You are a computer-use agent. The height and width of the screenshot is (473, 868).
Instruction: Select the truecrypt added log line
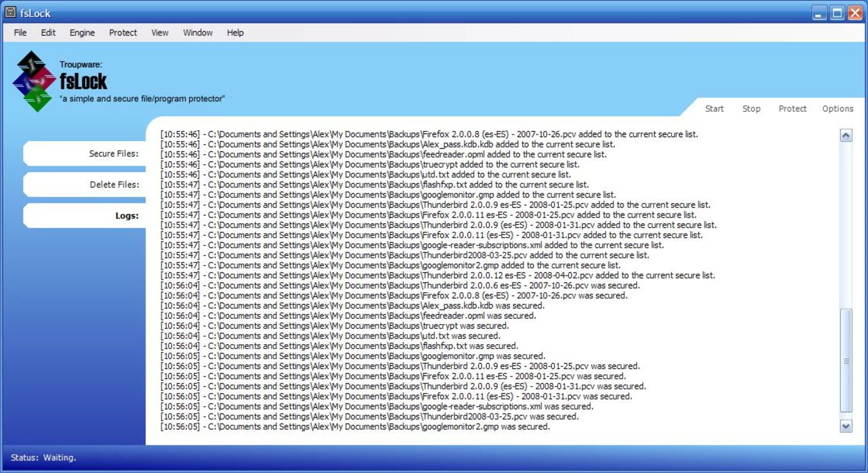tap(370, 164)
